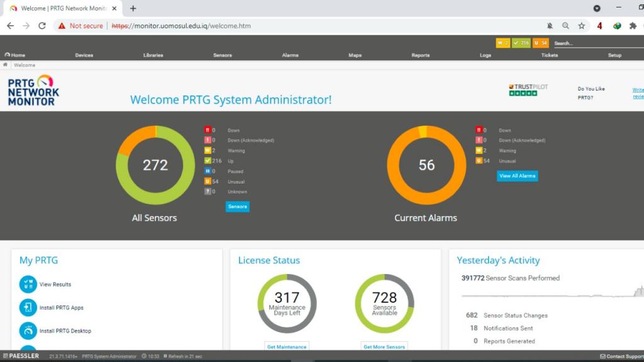Open the Setup menu
This screenshot has width=644, height=362.
[x=614, y=55]
